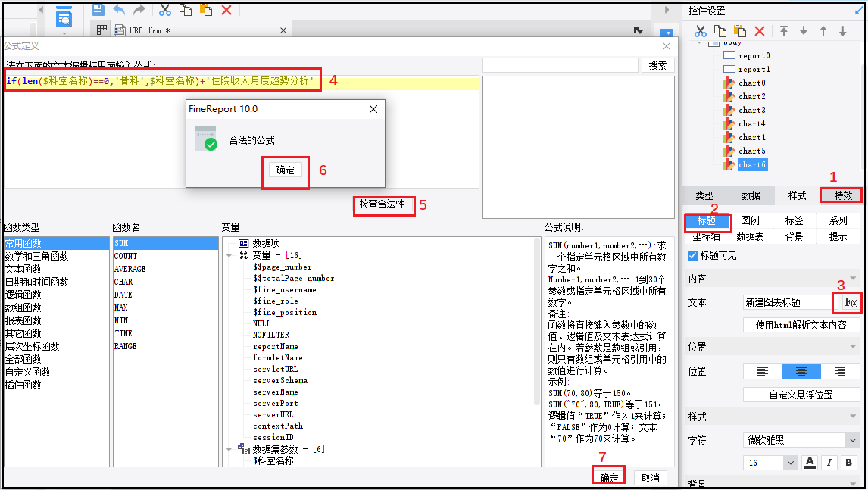The height and width of the screenshot is (490, 868).
Task: Click red delete X in main toolbar
Action: tap(226, 9)
